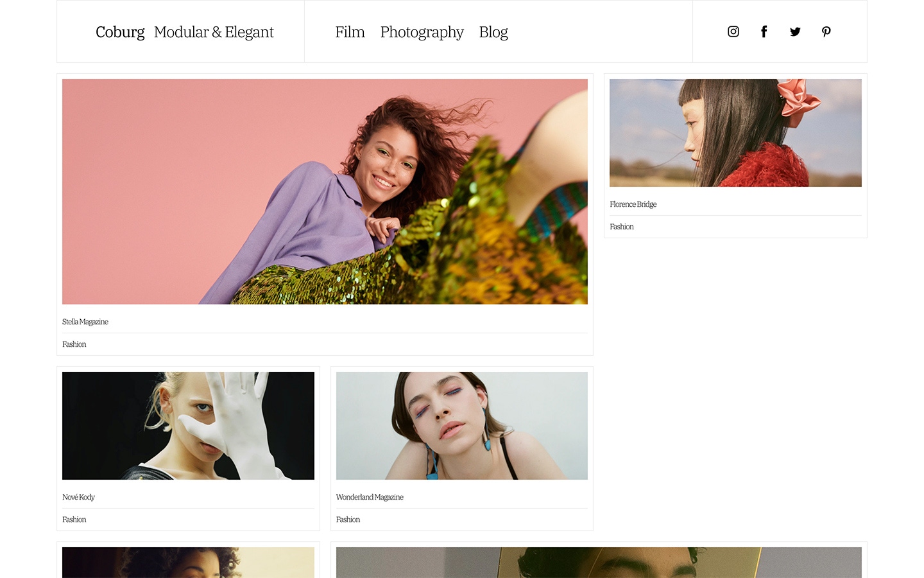924x578 pixels.
Task: Click Fashion category under Florence Bridge
Action: pos(621,227)
